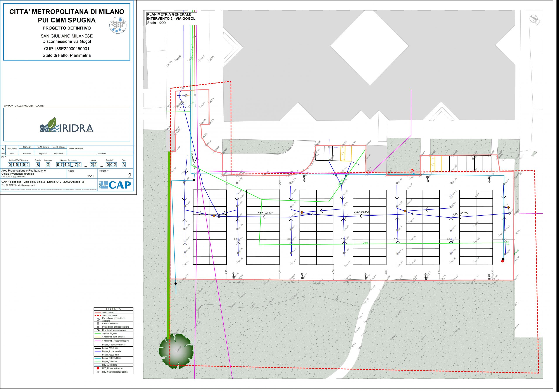This screenshot has height=392, width=559.
Task: Click the Sottoservizi_Telecomunicazioni magenta line sample
Action: (x=98, y=341)
